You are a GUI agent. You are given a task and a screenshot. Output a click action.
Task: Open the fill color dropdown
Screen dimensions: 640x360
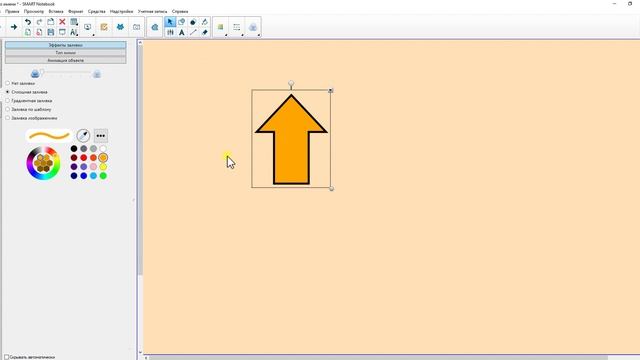220,27
